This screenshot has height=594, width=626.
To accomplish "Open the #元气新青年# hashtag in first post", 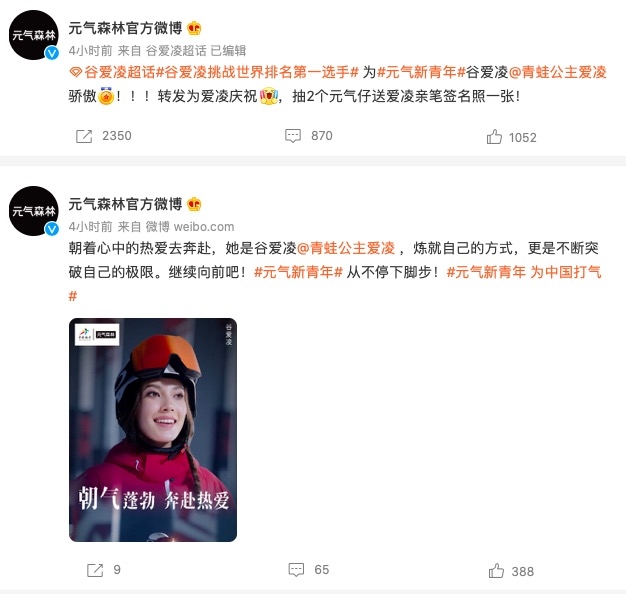I will tap(422, 72).
